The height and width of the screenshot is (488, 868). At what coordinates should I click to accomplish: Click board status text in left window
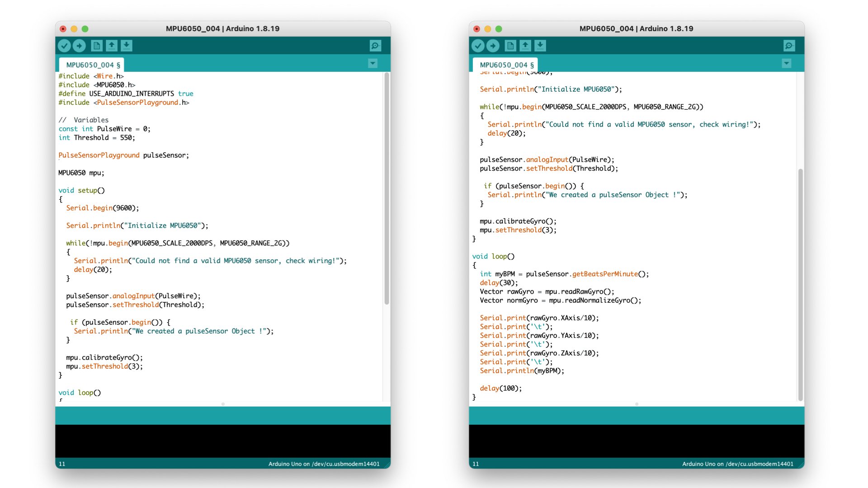pos(324,464)
